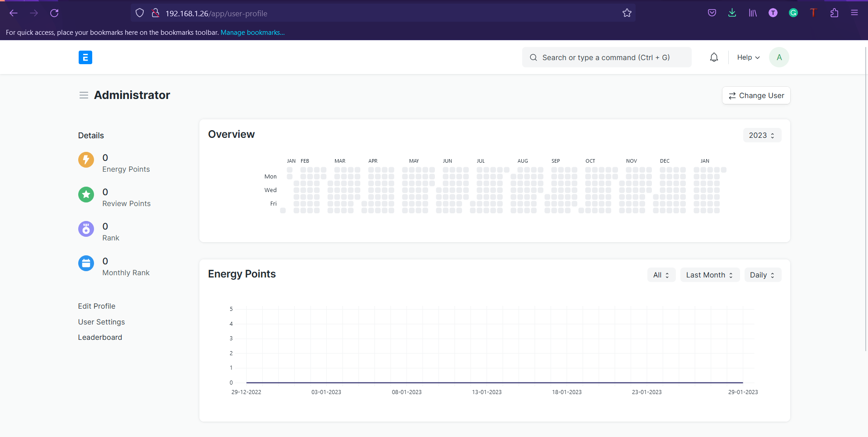Open the Leaderboard link
The image size is (868, 437).
click(x=100, y=337)
